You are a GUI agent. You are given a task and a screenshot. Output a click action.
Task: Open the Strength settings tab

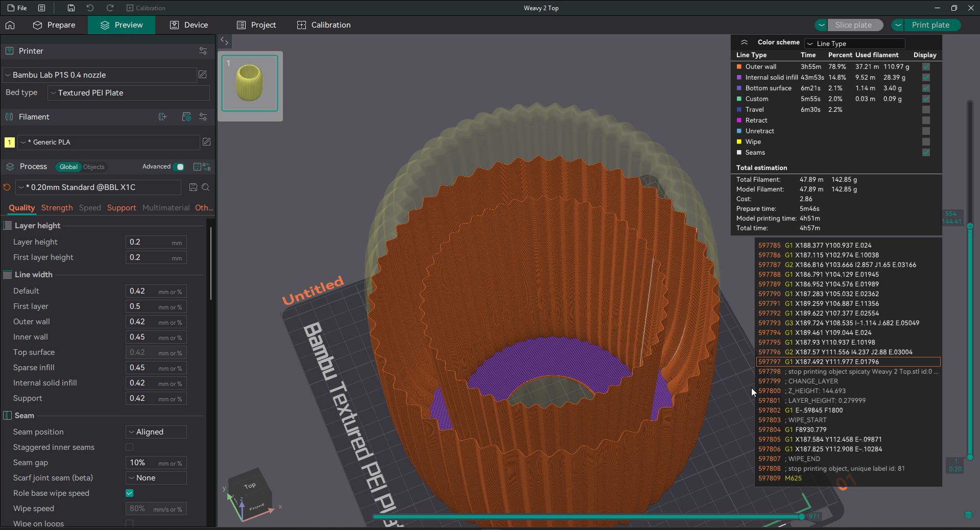click(57, 208)
